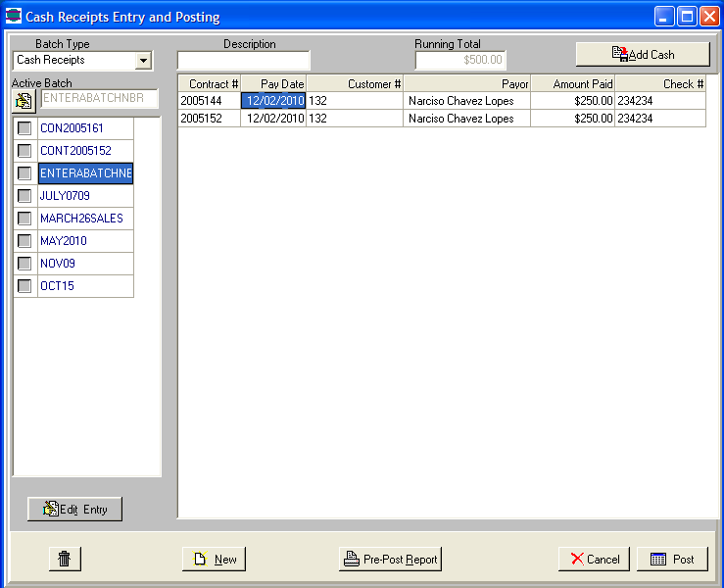
Task: Click the highlighted Pay Date 12/02/2010 cell
Action: (273, 101)
